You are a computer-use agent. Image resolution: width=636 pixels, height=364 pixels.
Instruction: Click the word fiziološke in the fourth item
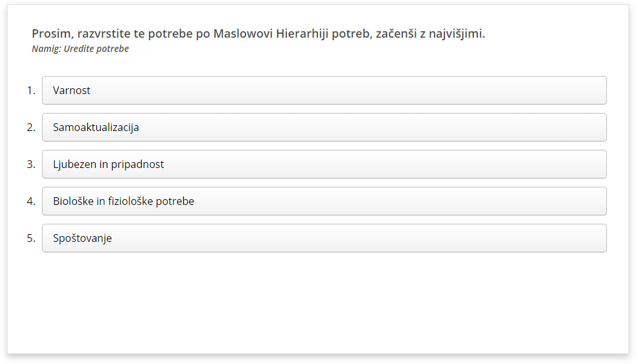pyautogui.click(x=130, y=201)
